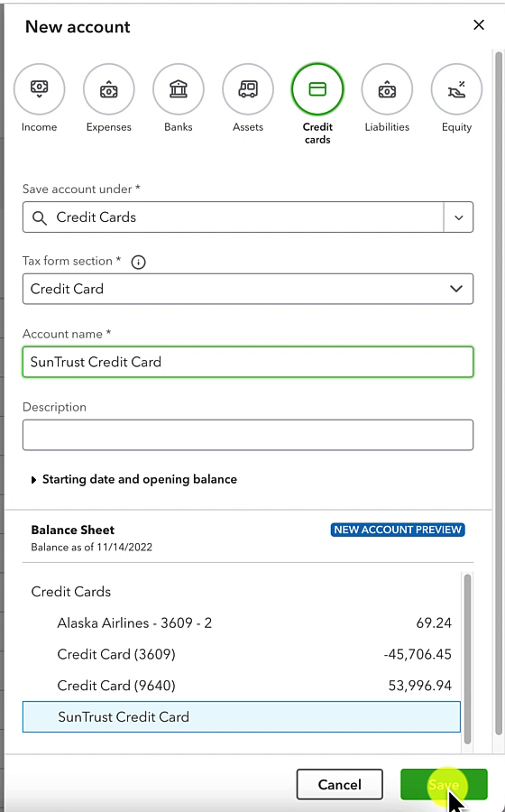
Task: Select the Equity account type icon
Action: pyautogui.click(x=456, y=89)
